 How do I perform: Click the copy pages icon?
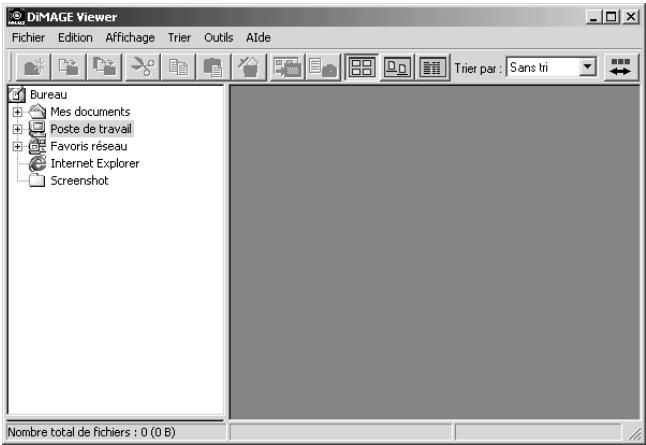[178, 67]
